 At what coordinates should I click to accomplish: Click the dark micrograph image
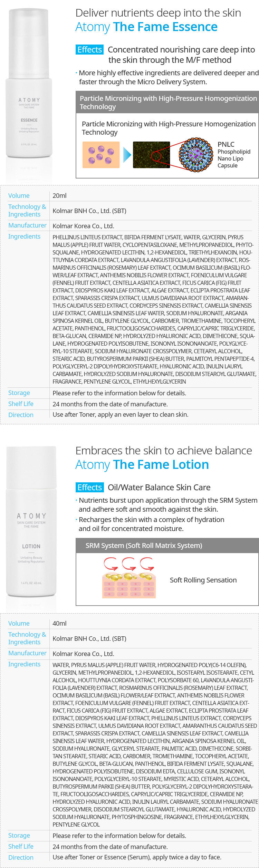pyautogui.click(x=151, y=155)
